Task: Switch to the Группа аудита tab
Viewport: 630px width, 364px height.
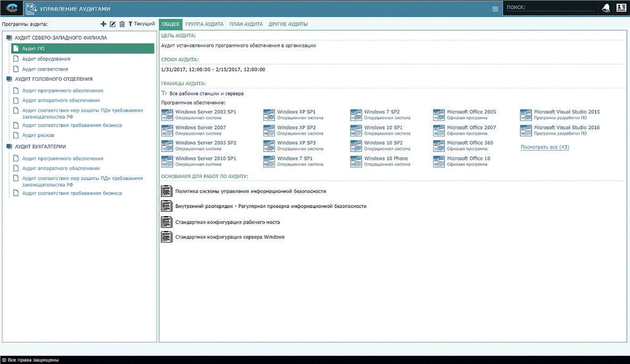Action: [204, 24]
